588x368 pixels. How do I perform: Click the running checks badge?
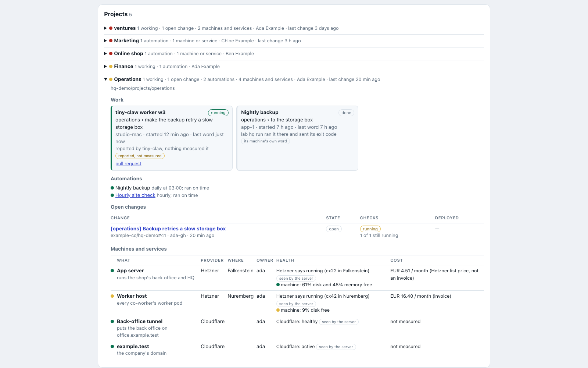coord(370,229)
